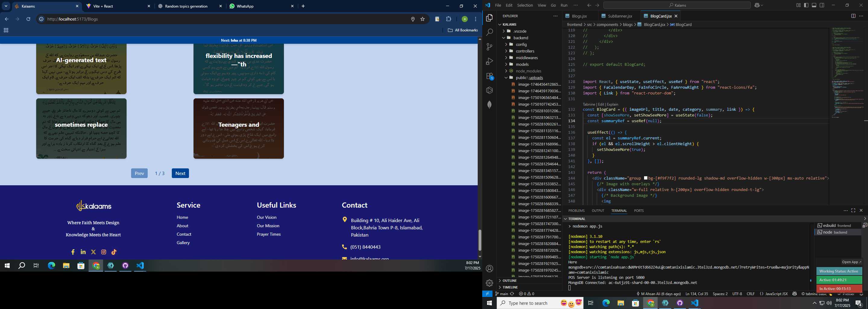
Task: Expand the TIMELINE section
Action: [510, 287]
